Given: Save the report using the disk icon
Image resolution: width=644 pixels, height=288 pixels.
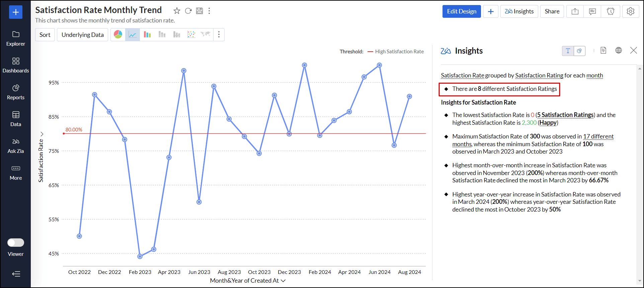Looking at the screenshot, I should 199,11.
